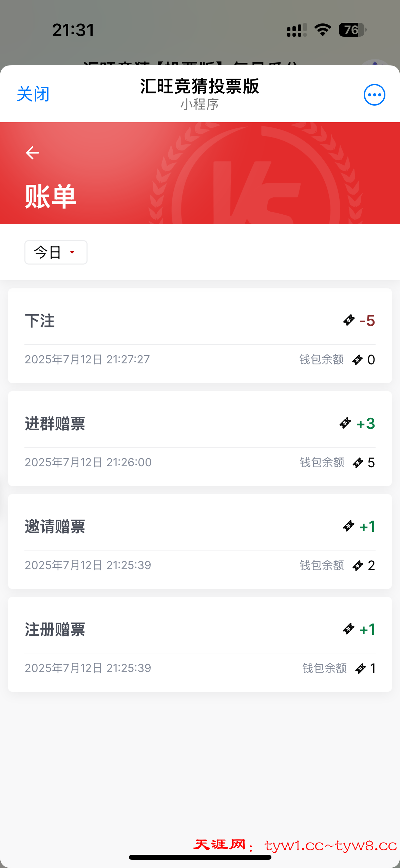Tap the home indicator bar
The width and height of the screenshot is (400, 868).
[200, 857]
